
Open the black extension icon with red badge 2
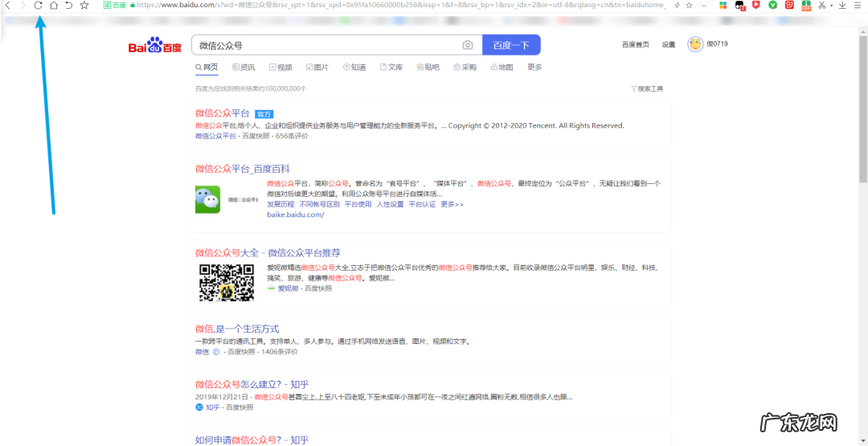(740, 6)
